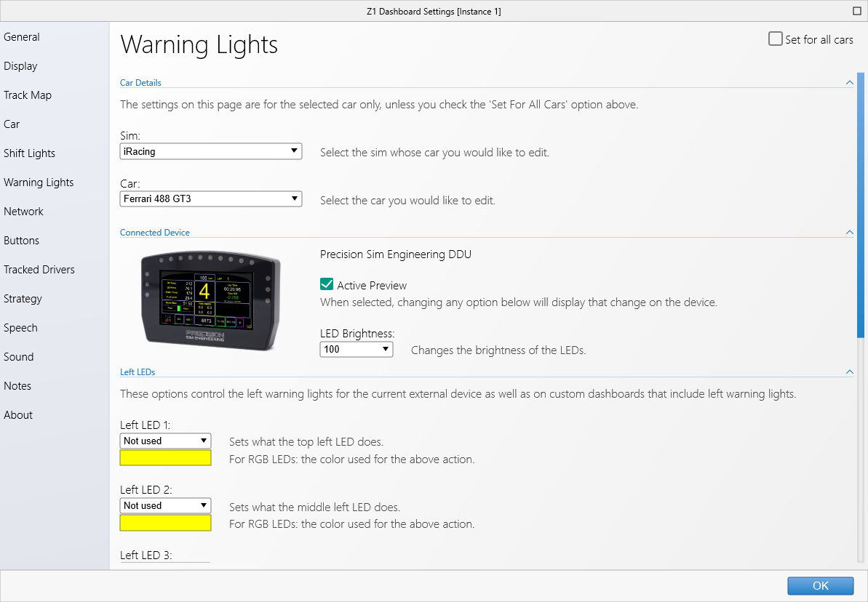Click the Connected Device section header
The width and height of the screenshot is (868, 602).
point(155,233)
